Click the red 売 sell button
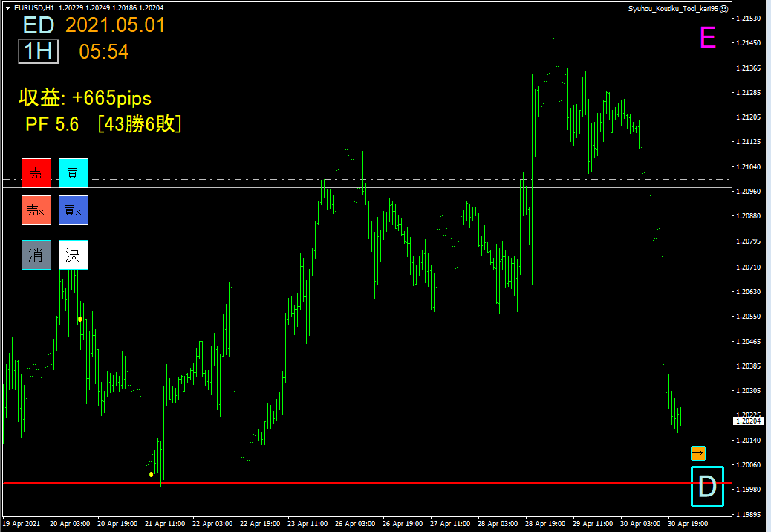This screenshot has width=771, height=532. pos(36,172)
